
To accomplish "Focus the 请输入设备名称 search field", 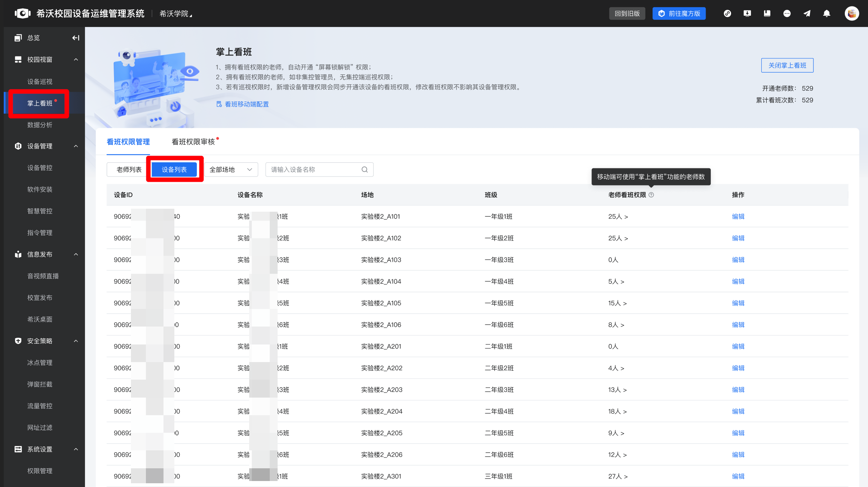I will 319,169.
